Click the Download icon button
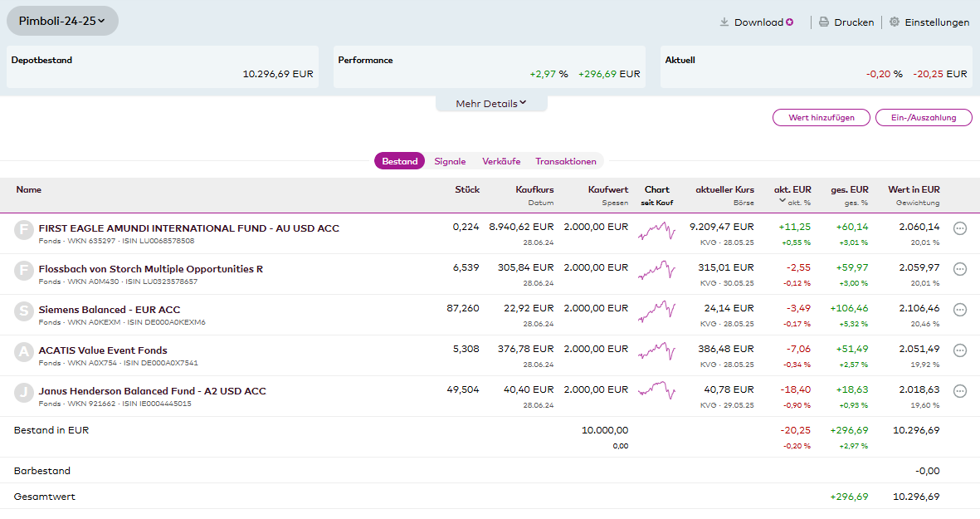This screenshot has height=519, width=980. pyautogui.click(x=724, y=22)
